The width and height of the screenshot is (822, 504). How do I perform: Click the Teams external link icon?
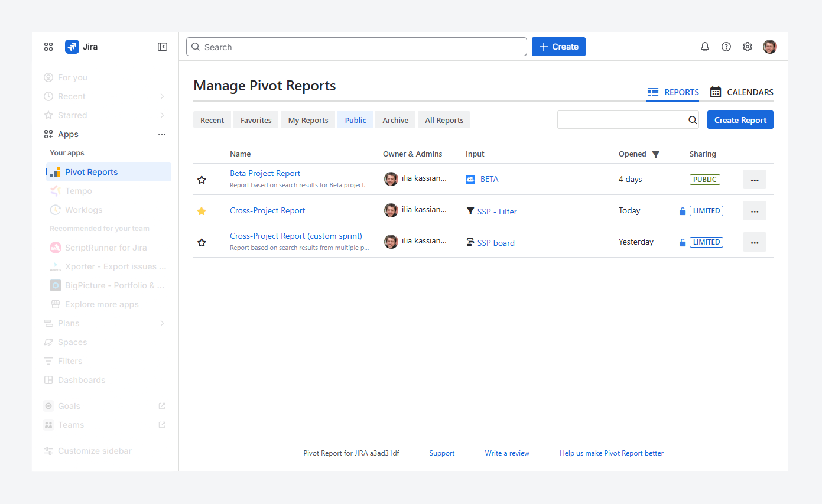pos(162,425)
